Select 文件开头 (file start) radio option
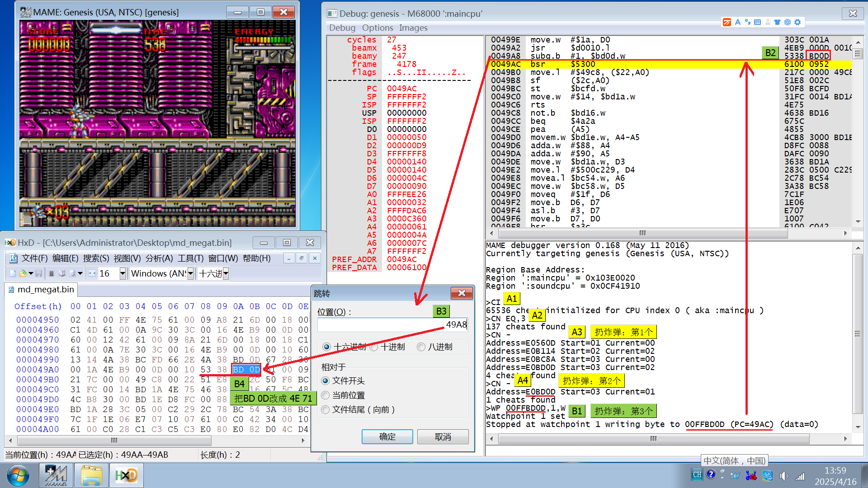 tap(325, 381)
